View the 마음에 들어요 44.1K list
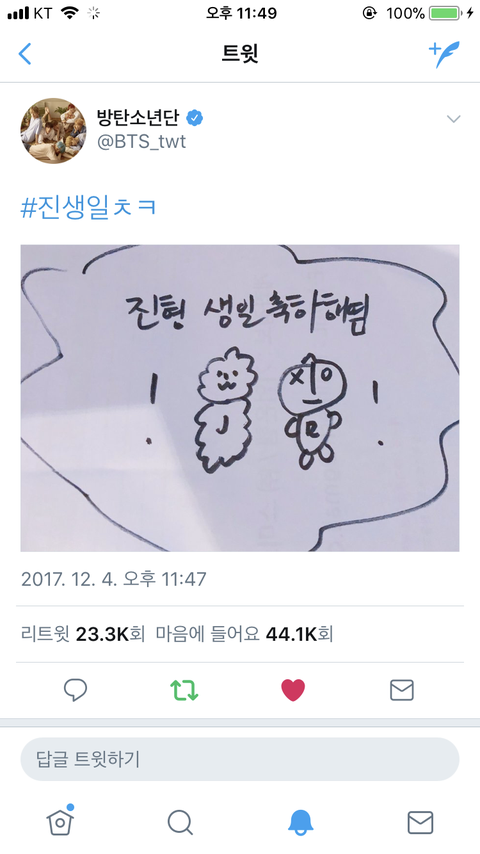This screenshot has height=854, width=480. coord(245,635)
